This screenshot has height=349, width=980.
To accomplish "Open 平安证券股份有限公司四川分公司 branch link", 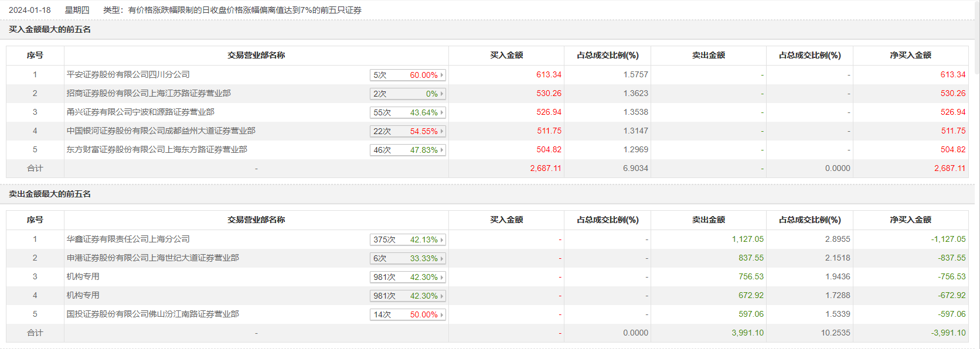I will point(128,74).
